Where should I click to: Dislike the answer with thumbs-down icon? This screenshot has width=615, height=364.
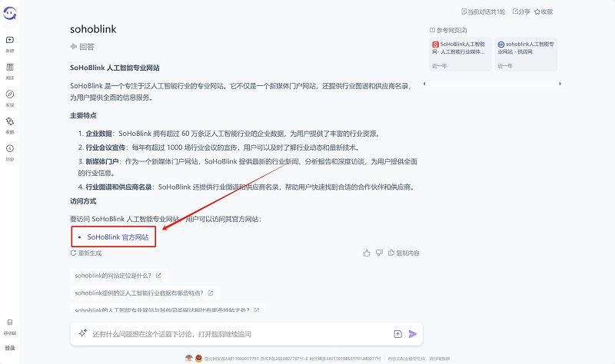click(x=379, y=253)
